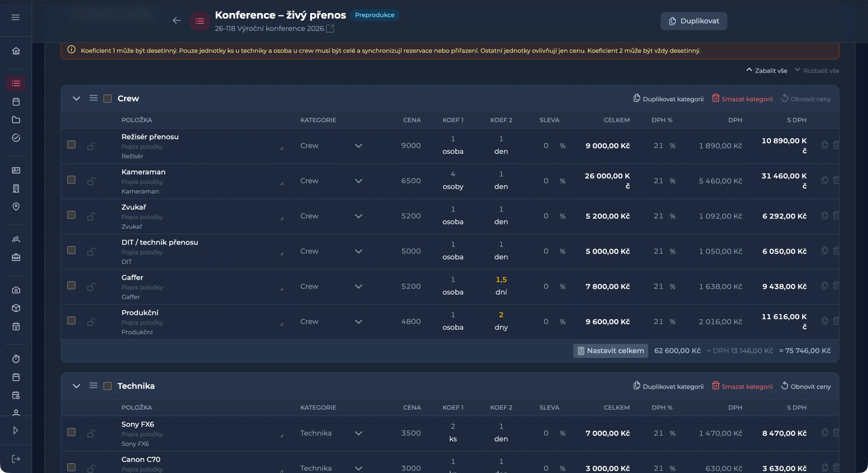Click Smazat kategorii for Crew
This screenshot has height=473, width=868.
click(x=742, y=99)
